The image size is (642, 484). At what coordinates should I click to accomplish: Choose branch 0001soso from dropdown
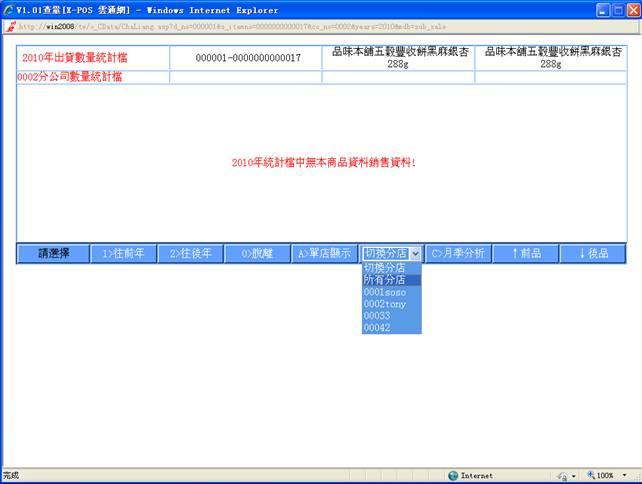pos(385,292)
